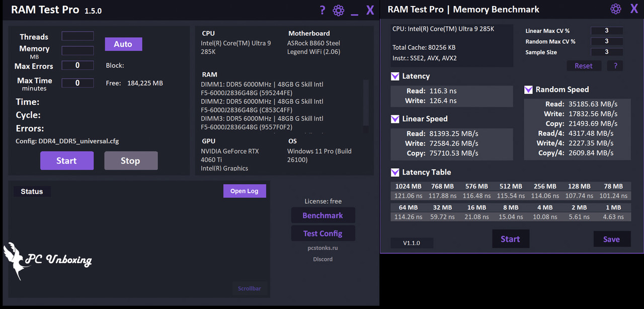Click the License: free label
Image resolution: width=644 pixels, height=309 pixels.
(323, 201)
